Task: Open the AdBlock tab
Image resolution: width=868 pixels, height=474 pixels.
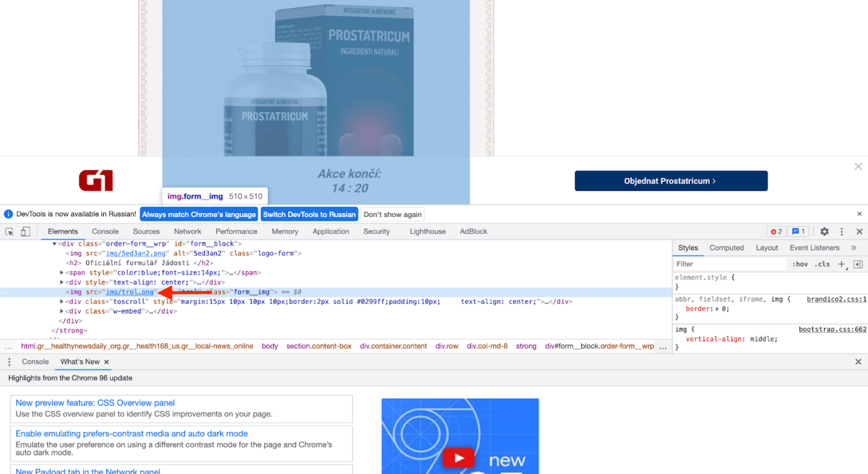Action: pos(474,231)
